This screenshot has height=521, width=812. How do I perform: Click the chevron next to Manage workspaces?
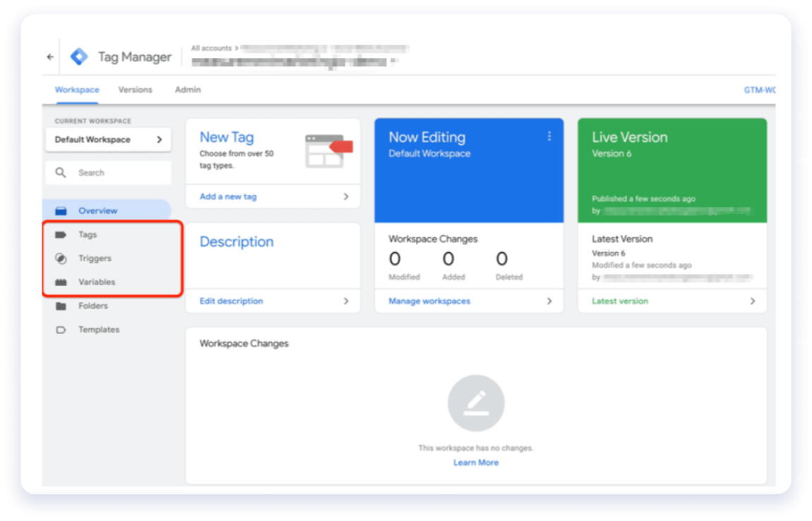coord(549,301)
